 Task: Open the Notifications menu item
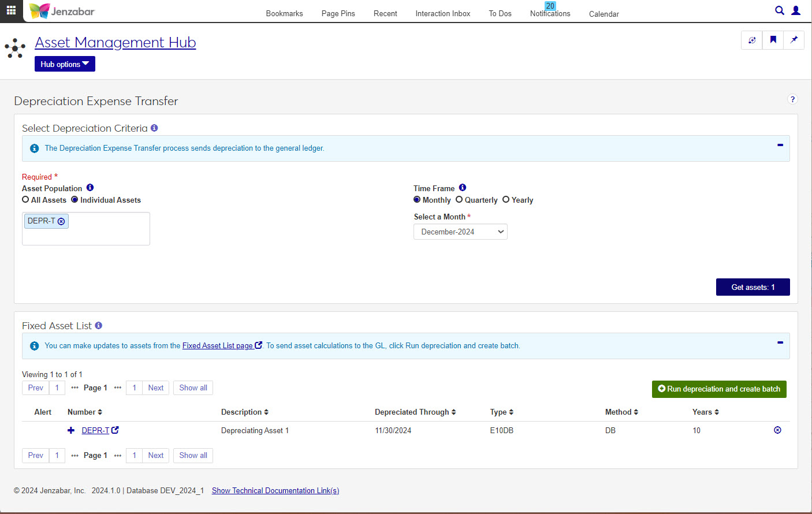550,13
